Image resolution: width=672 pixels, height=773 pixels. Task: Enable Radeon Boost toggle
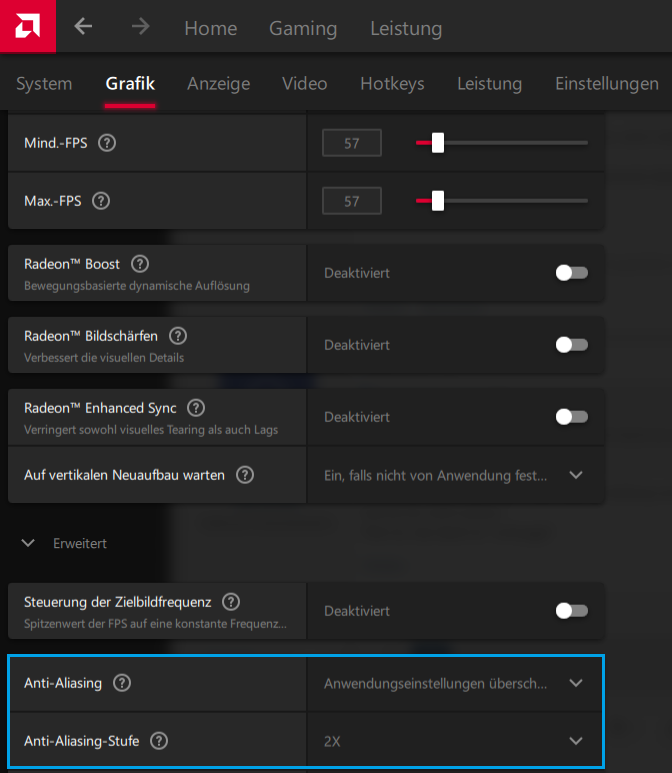tap(572, 273)
